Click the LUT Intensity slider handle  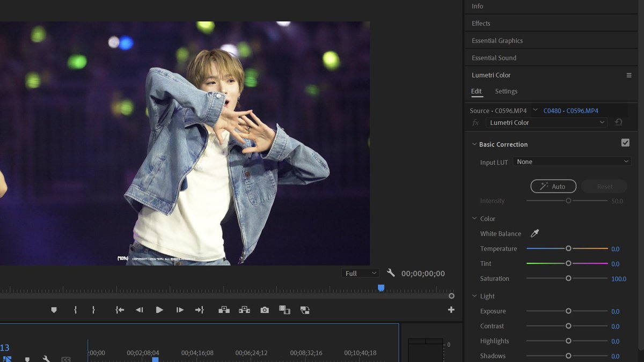(x=568, y=201)
